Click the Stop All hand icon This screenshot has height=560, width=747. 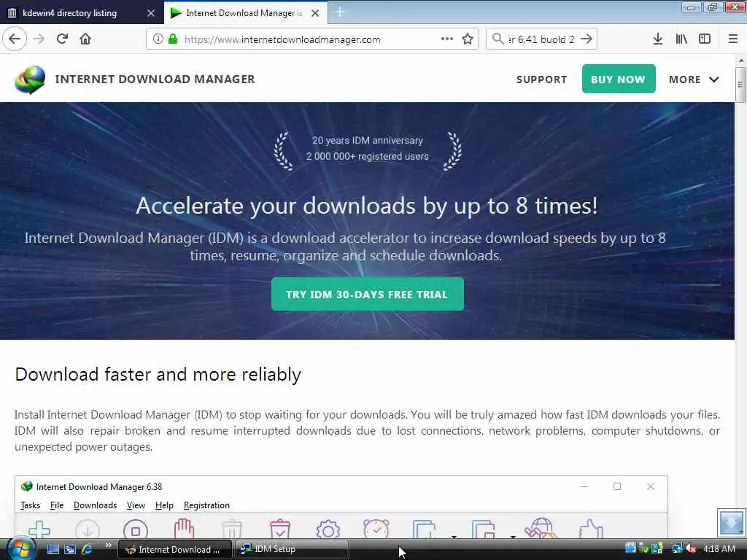[184, 529]
